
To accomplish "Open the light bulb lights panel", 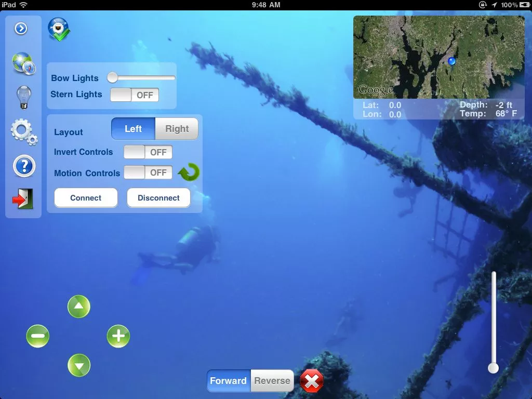I will pos(23,97).
